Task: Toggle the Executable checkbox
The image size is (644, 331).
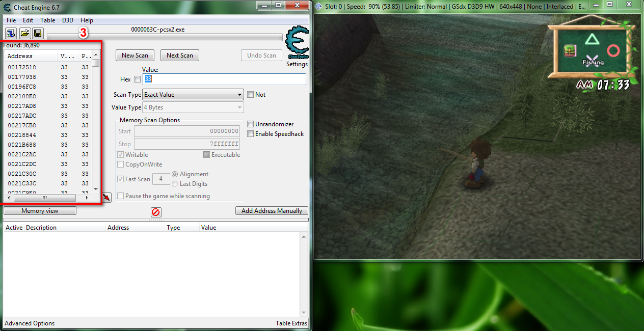Action: click(206, 155)
